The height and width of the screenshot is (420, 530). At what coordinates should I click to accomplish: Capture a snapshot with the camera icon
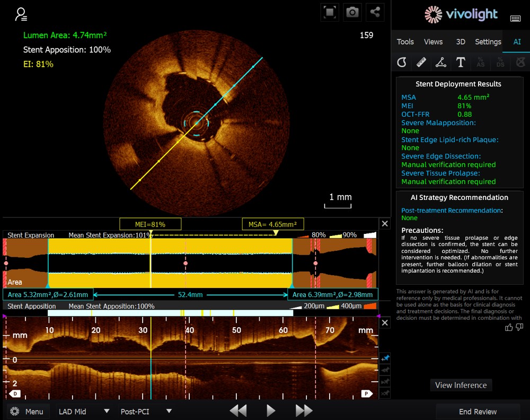[352, 12]
